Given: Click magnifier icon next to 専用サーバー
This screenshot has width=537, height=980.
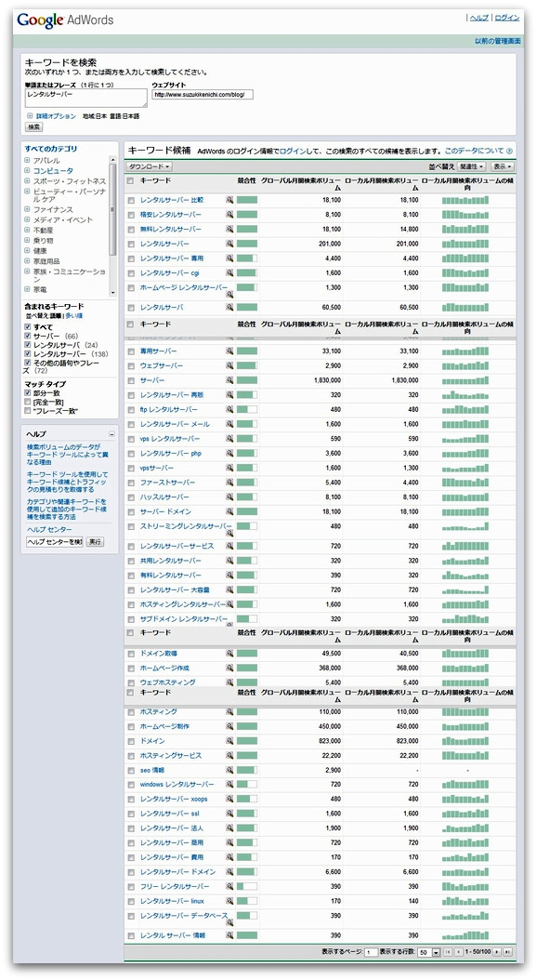Looking at the screenshot, I should pos(229,351).
